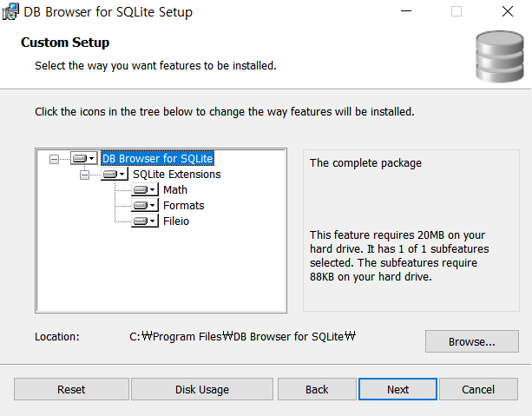Collapse the DB Browser for SQLite root node
This screenshot has width=532, height=416.
(x=54, y=159)
